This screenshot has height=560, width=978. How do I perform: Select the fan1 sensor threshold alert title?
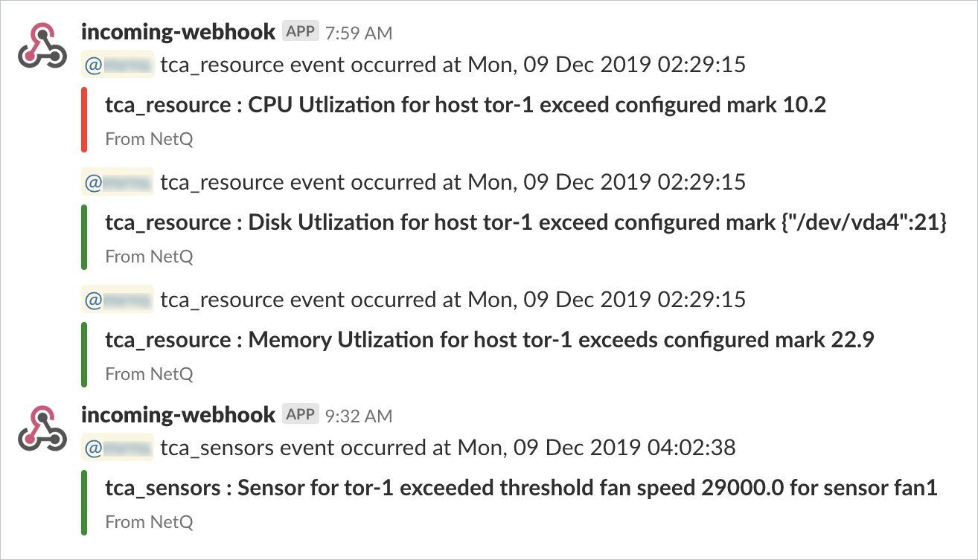click(x=520, y=488)
